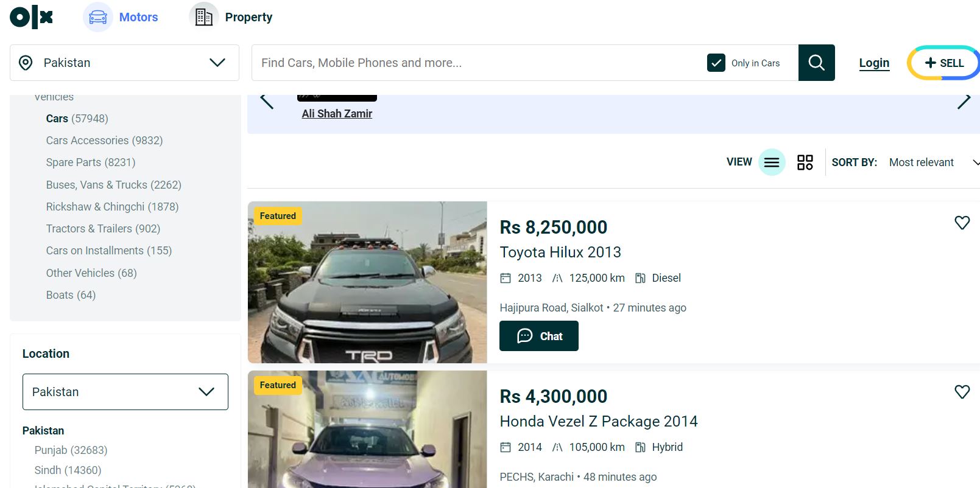Switch to grid view layout
Image resolution: width=980 pixels, height=488 pixels.
(x=805, y=162)
